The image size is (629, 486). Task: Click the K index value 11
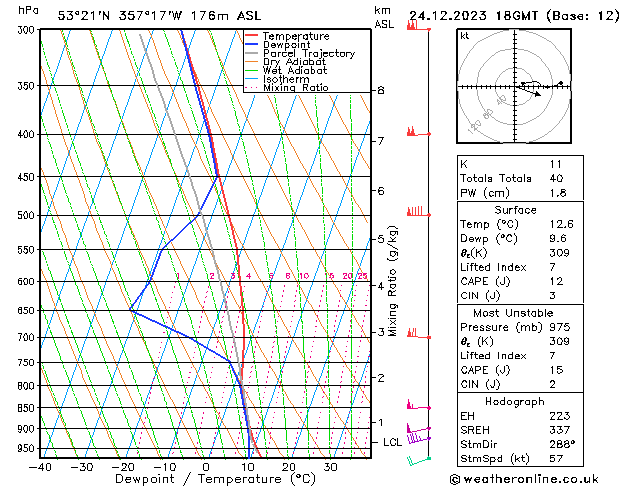pos(556,164)
